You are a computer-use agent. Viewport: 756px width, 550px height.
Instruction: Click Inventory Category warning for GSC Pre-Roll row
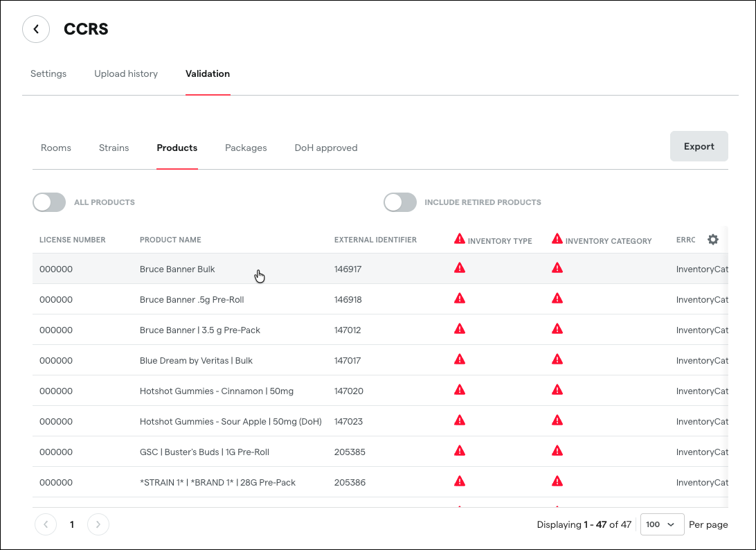click(x=557, y=450)
